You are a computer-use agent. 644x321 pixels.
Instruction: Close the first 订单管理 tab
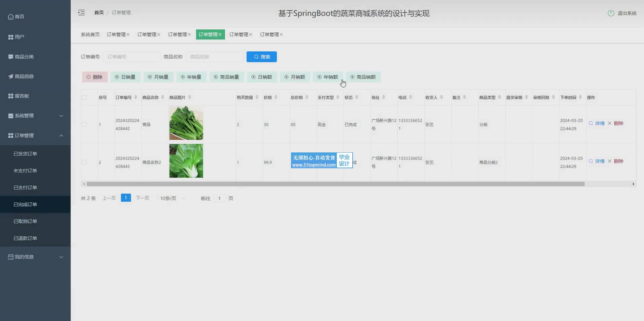click(x=128, y=34)
